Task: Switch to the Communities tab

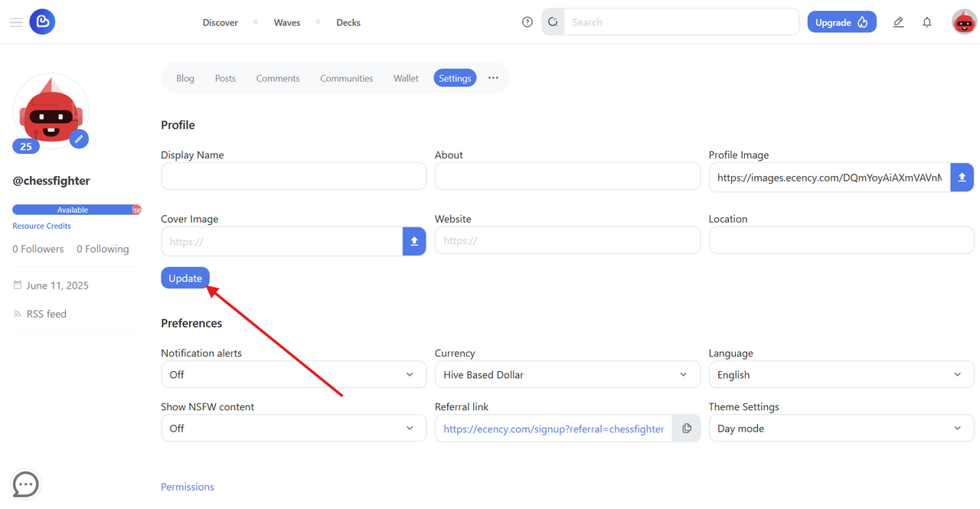Action: pyautogui.click(x=347, y=78)
